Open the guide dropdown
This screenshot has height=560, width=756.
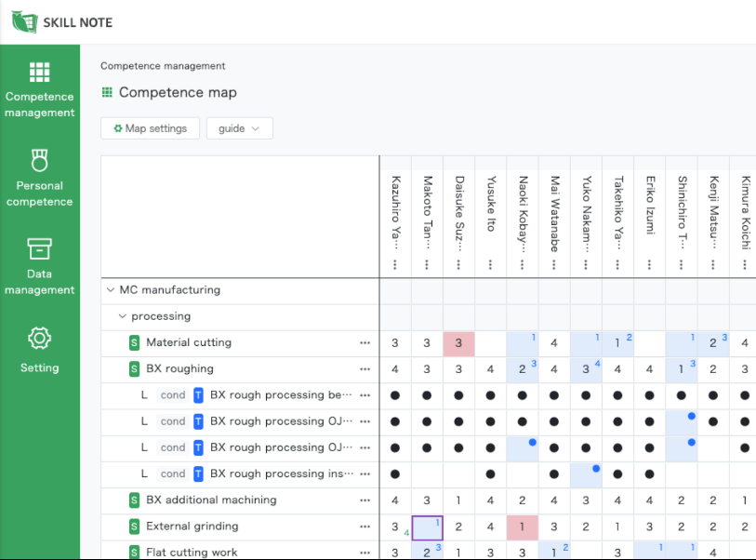[x=239, y=127]
